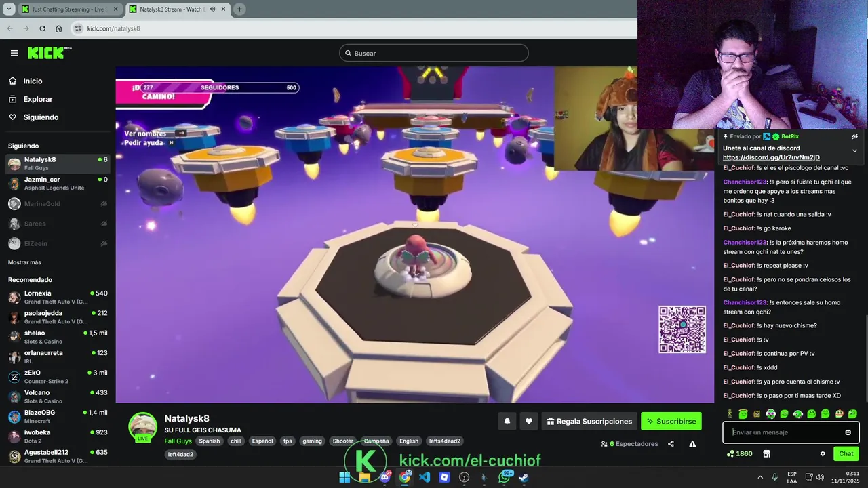Send message with Chat button
The width and height of the screenshot is (868, 488).
click(x=846, y=454)
